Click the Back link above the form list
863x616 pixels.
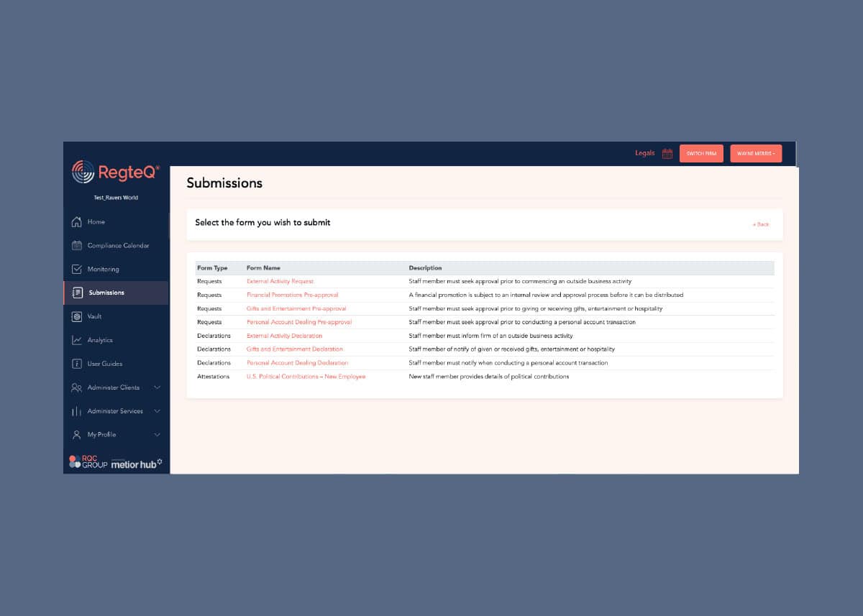click(x=761, y=224)
